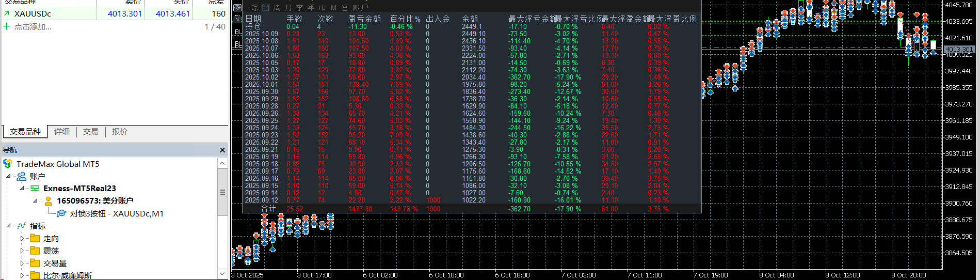Image resolution: width=980 pixels, height=280 pixels.
Task: Click the 走向 folder icon
Action: click(35, 238)
